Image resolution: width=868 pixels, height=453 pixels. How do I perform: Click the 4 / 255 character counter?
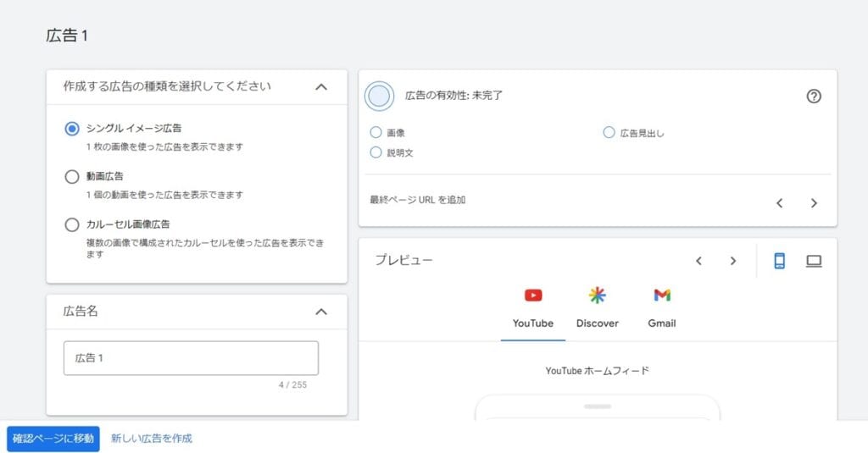[x=292, y=384]
